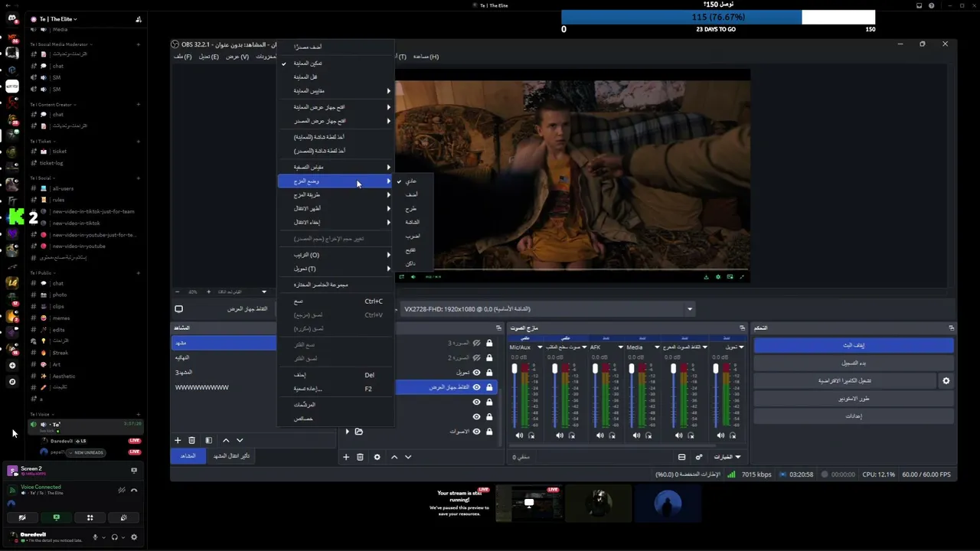980x551 pixels.
Task: Show the hidden الصورة 2 source
Action: pyautogui.click(x=476, y=357)
